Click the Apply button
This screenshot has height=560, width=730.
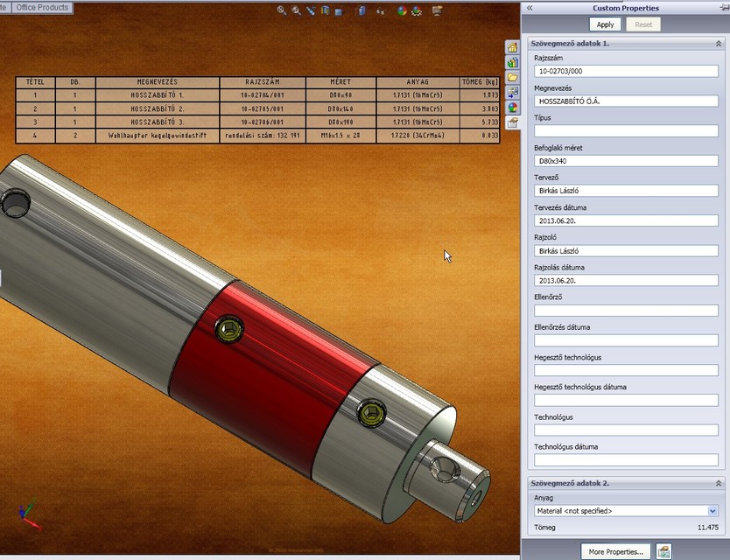[x=605, y=24]
